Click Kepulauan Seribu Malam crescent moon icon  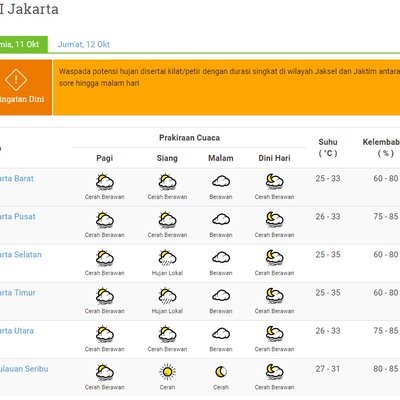pos(221,372)
